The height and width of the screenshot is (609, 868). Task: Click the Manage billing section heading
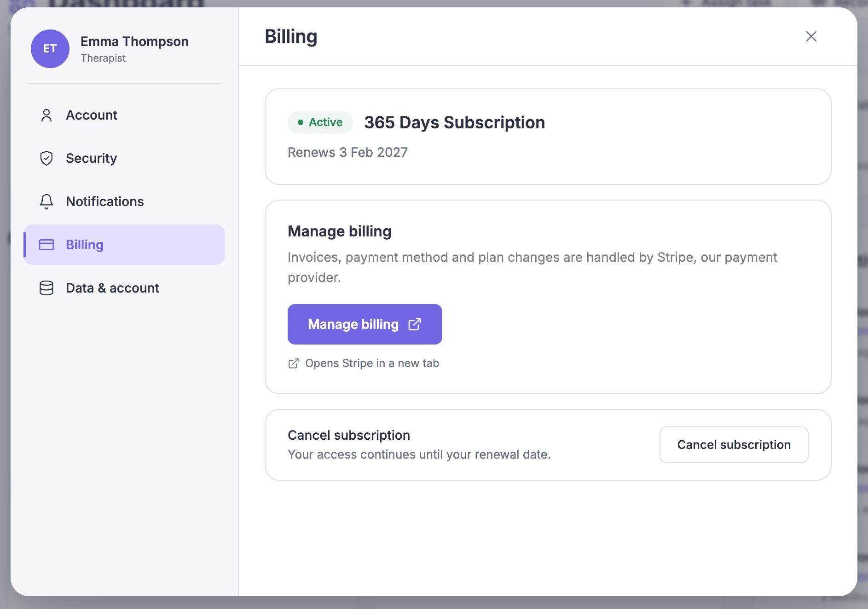pyautogui.click(x=340, y=231)
